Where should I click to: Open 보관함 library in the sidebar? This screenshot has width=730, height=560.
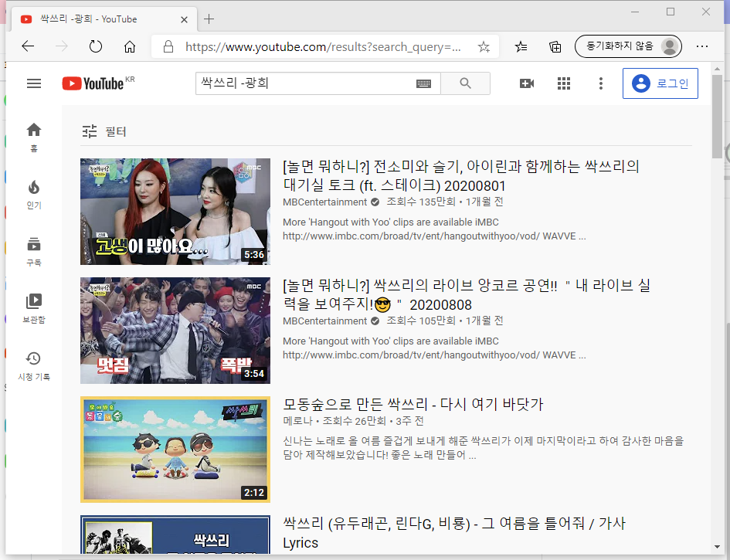tap(34, 309)
